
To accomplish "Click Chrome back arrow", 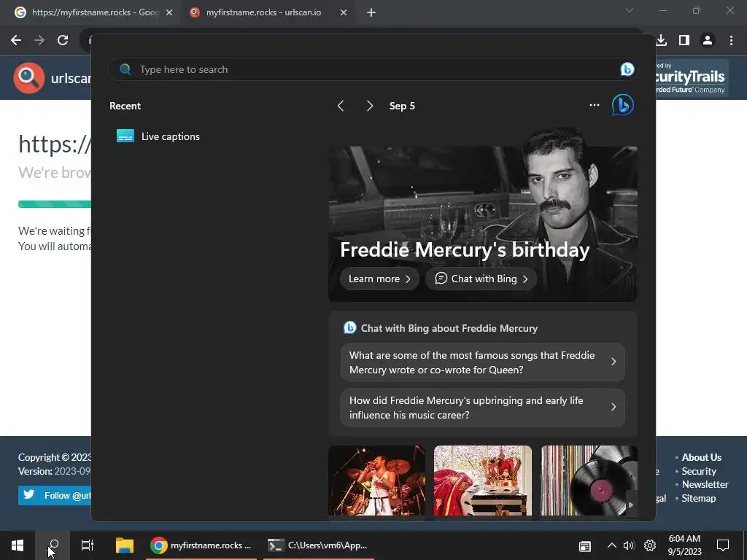I will (16, 41).
